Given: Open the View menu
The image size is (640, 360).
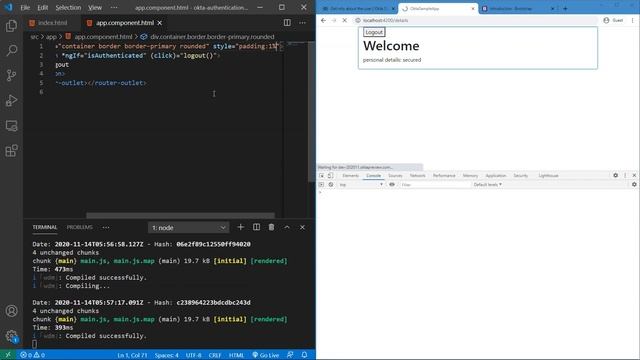Looking at the screenshot, I should point(95,7).
